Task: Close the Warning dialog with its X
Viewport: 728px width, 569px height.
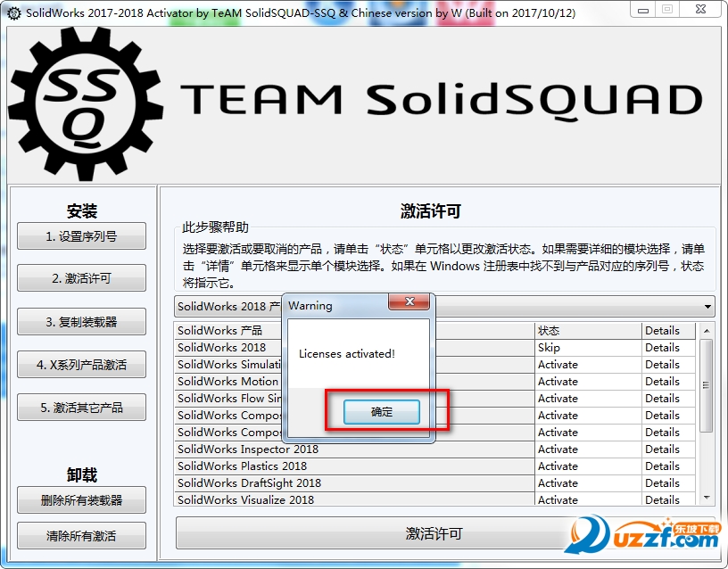Action: click(x=409, y=302)
